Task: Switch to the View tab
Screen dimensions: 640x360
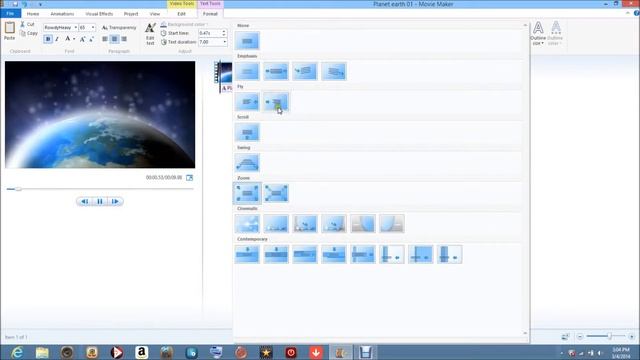Action: coord(155,14)
